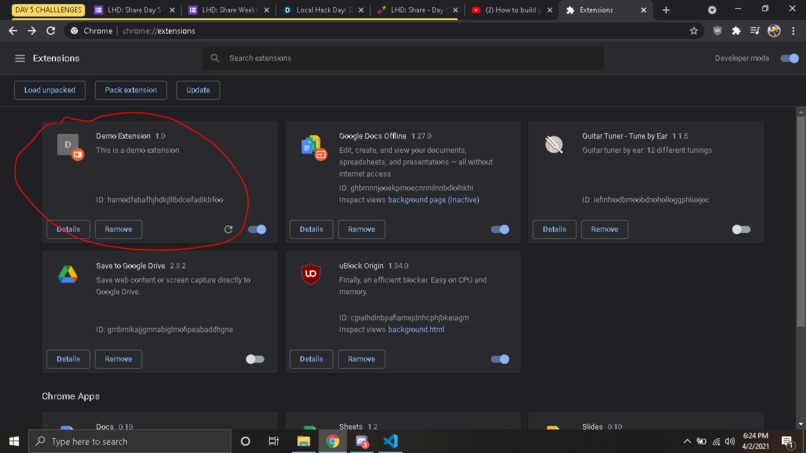Open a new tab with plus
806x453 pixels.
coord(666,10)
